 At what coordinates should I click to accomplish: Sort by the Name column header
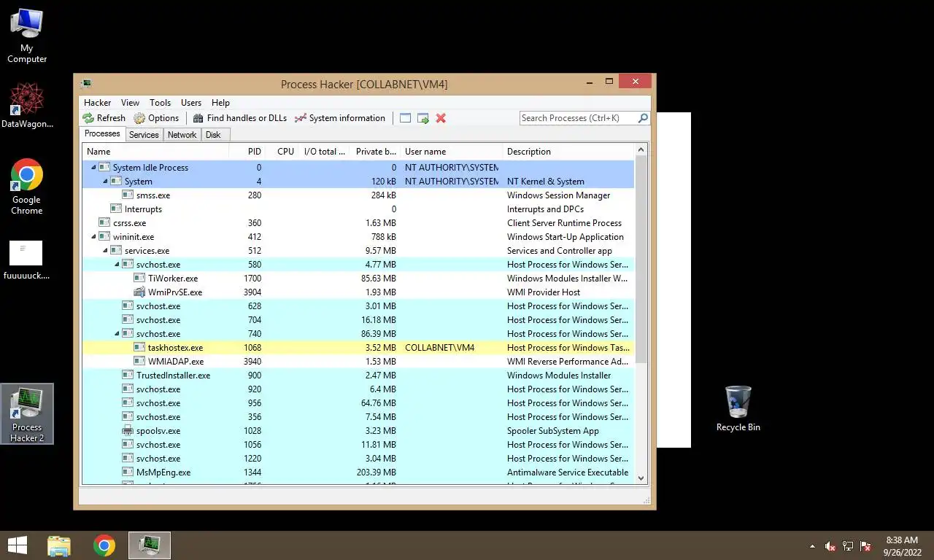[155, 152]
